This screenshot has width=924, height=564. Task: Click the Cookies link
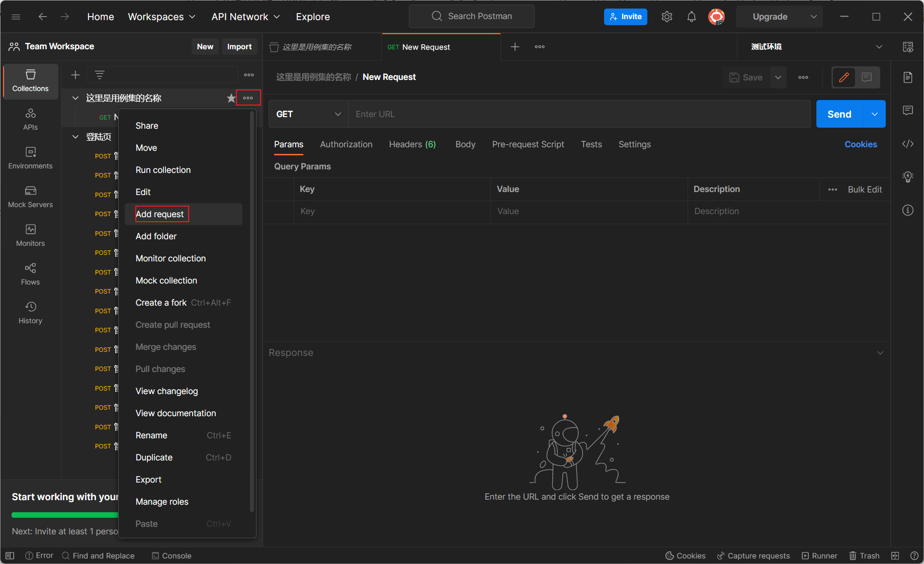click(861, 144)
